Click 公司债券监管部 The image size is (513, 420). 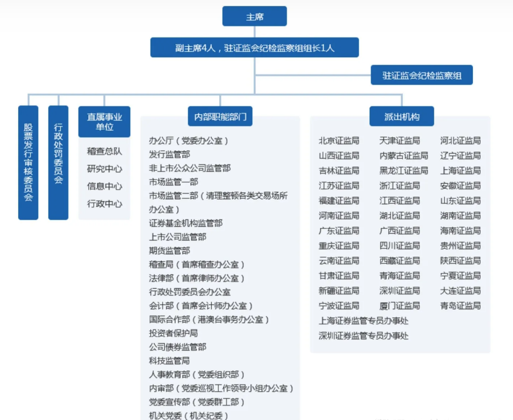click(x=177, y=347)
